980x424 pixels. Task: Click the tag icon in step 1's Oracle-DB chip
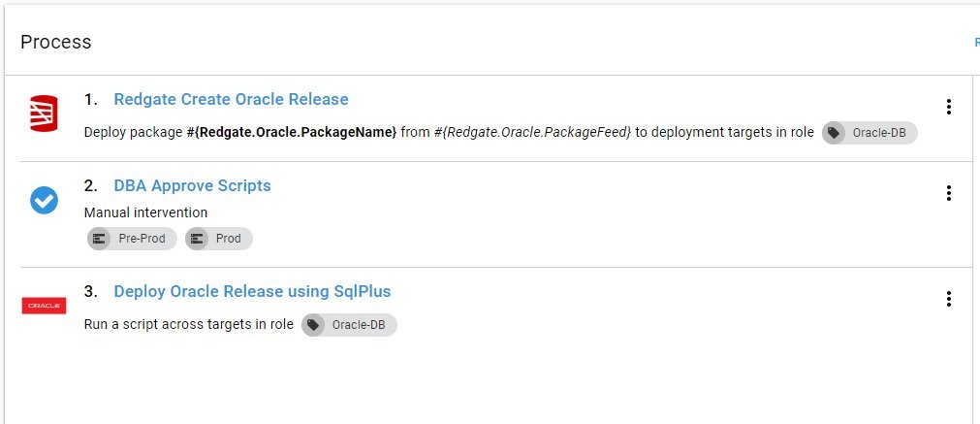point(834,133)
